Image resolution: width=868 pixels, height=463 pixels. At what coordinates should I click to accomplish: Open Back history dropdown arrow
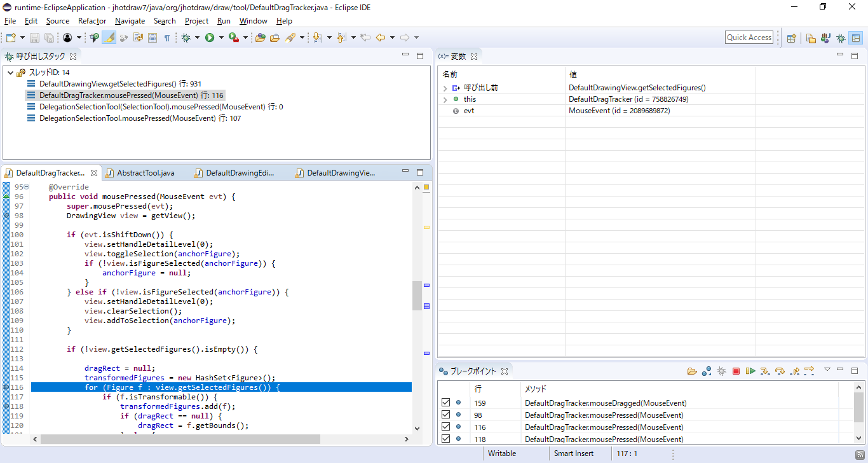click(x=392, y=38)
